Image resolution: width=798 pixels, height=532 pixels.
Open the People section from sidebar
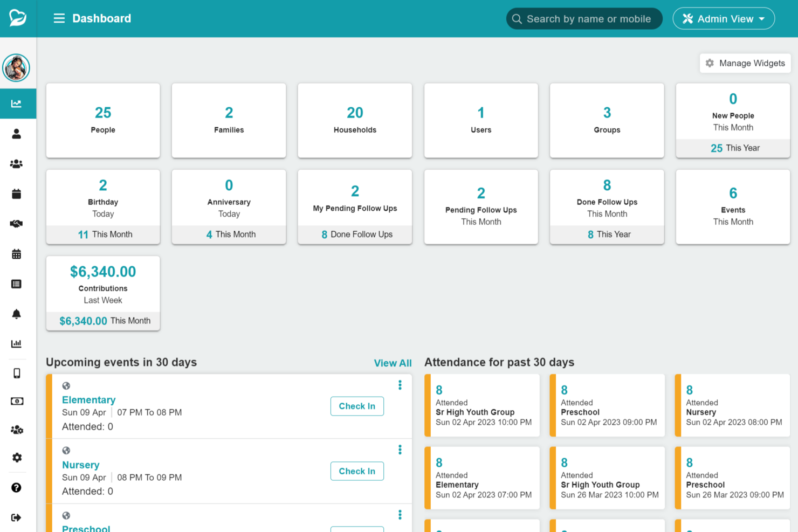coord(16,134)
